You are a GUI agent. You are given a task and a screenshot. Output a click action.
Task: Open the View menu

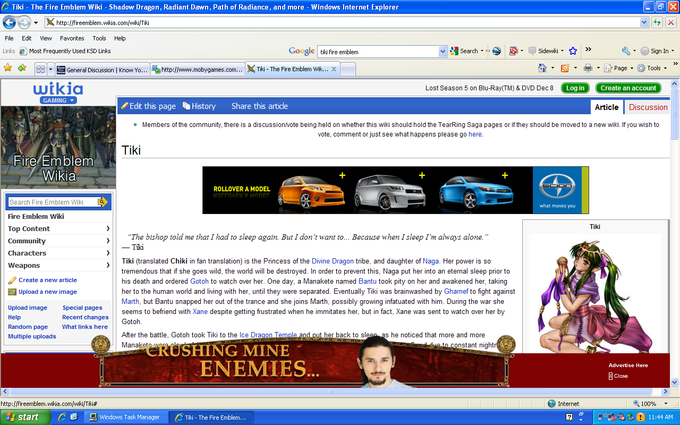click(x=46, y=38)
